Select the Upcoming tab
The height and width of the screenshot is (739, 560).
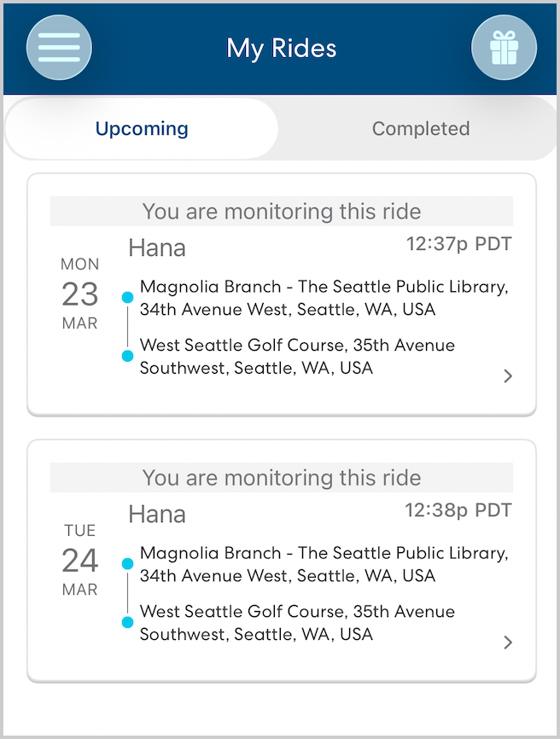pyautogui.click(x=141, y=129)
